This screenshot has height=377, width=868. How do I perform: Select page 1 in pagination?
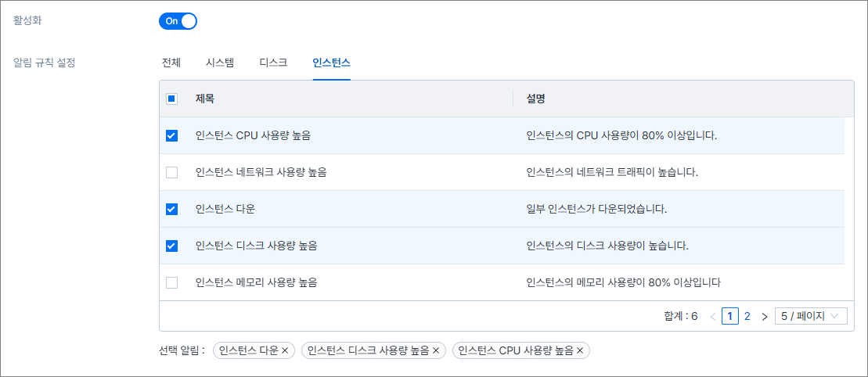[729, 317]
